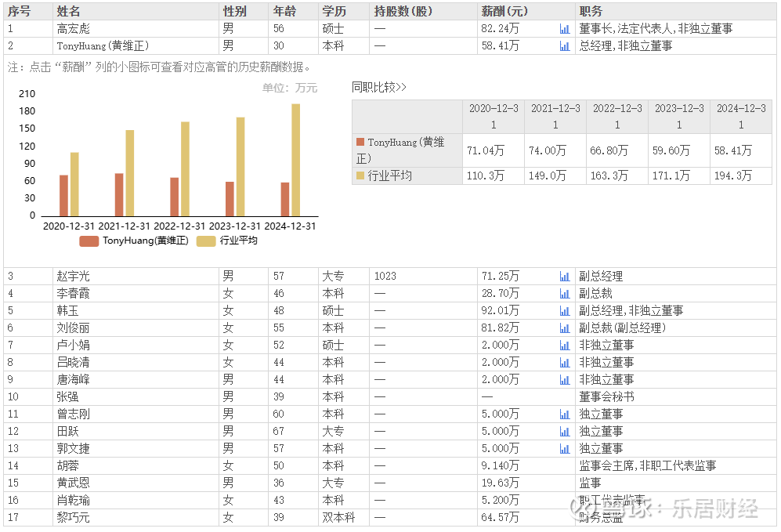
Task: Click salary chart icon in 田跃 row
Action: (x=564, y=432)
